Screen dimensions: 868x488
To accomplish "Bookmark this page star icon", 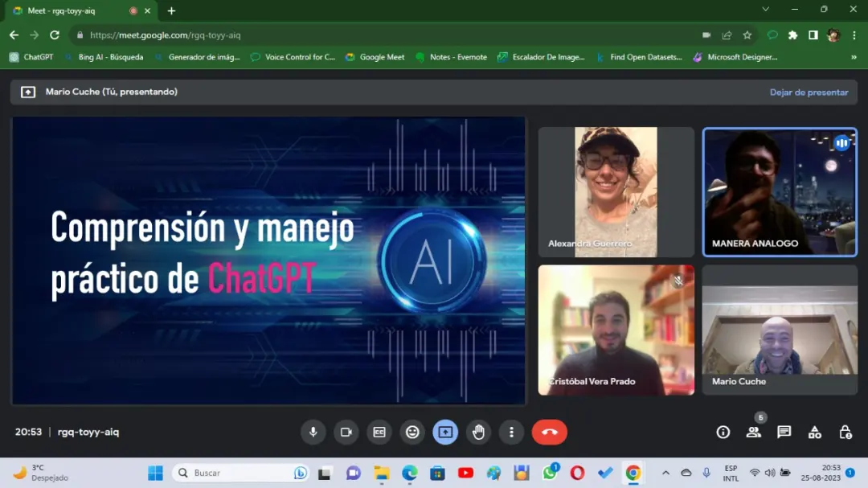I will pos(747,35).
